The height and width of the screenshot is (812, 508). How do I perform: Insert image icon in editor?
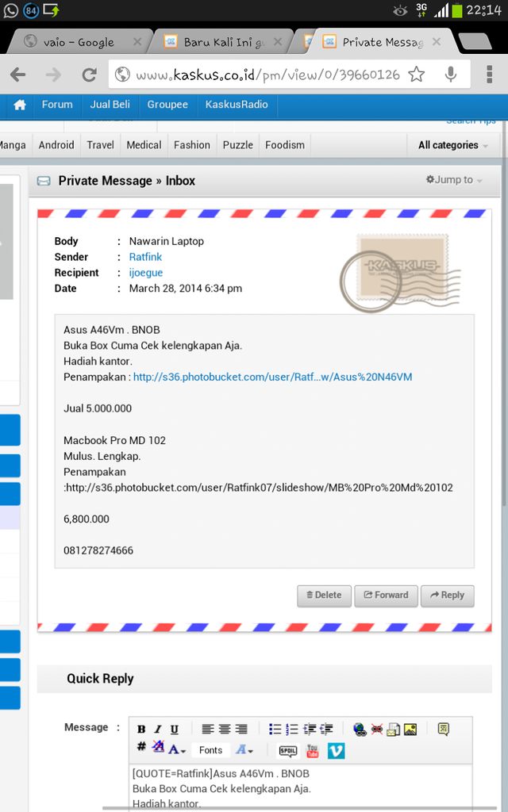410,730
